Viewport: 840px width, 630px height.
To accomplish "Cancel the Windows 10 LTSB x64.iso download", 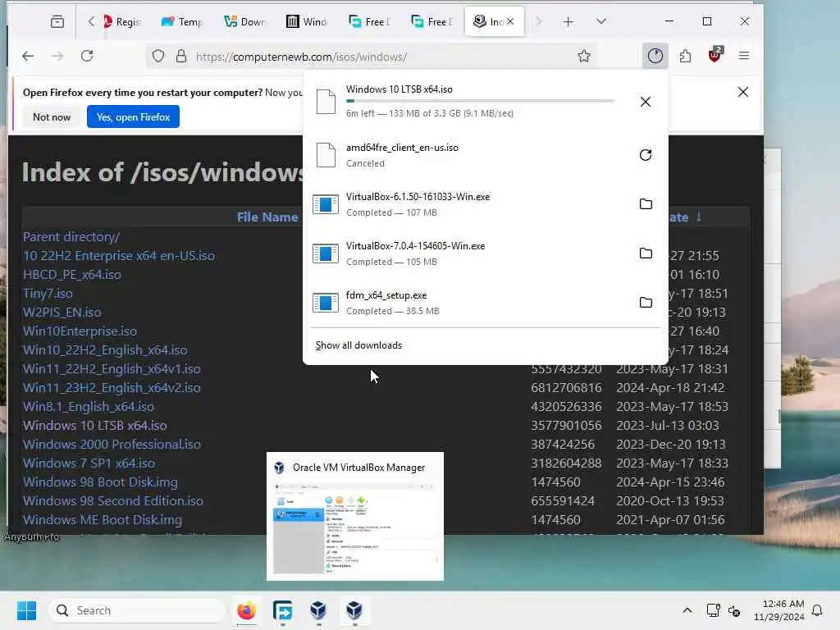I will pyautogui.click(x=646, y=102).
